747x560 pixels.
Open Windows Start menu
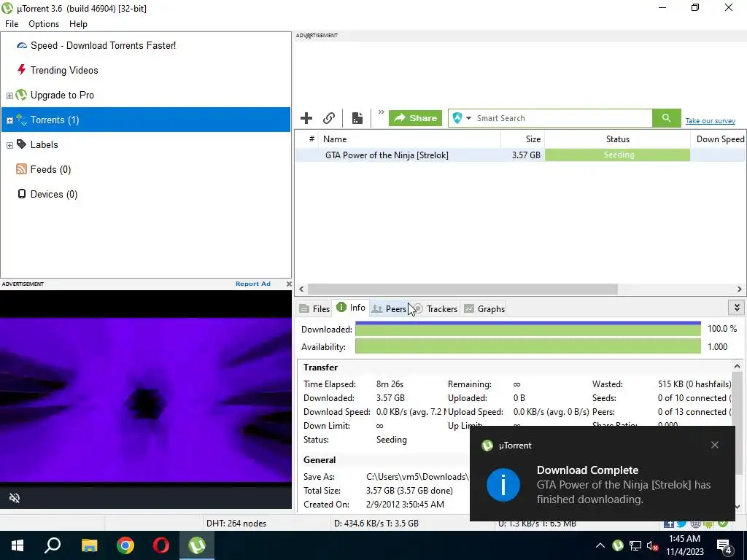18,545
